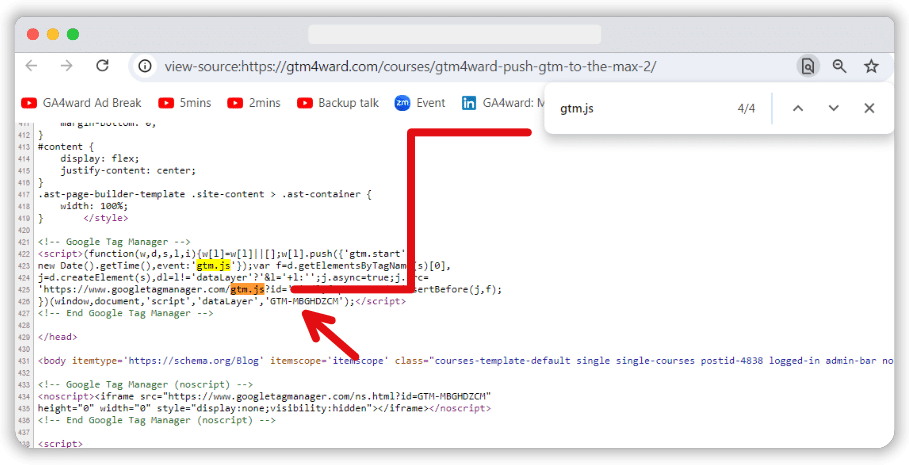
Task: Click the green fullscreen window button
Action: click(x=73, y=34)
